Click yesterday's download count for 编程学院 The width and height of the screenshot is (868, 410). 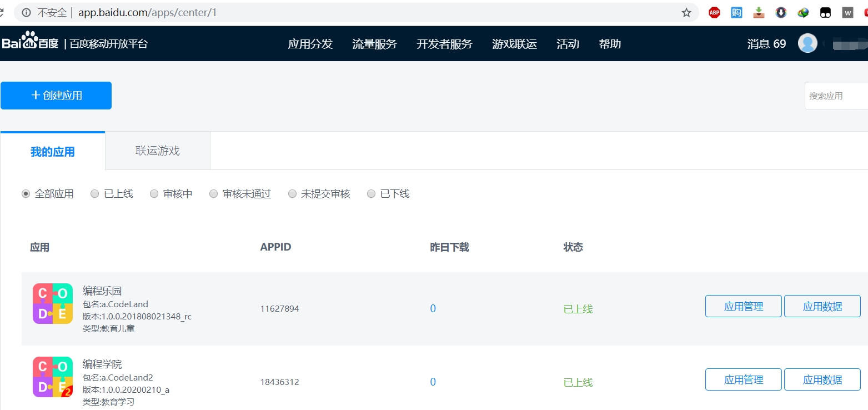(x=433, y=382)
